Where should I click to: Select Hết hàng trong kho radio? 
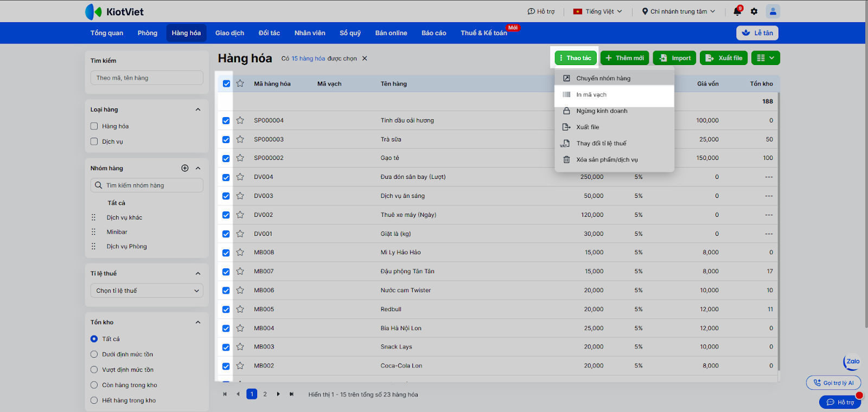pos(94,401)
